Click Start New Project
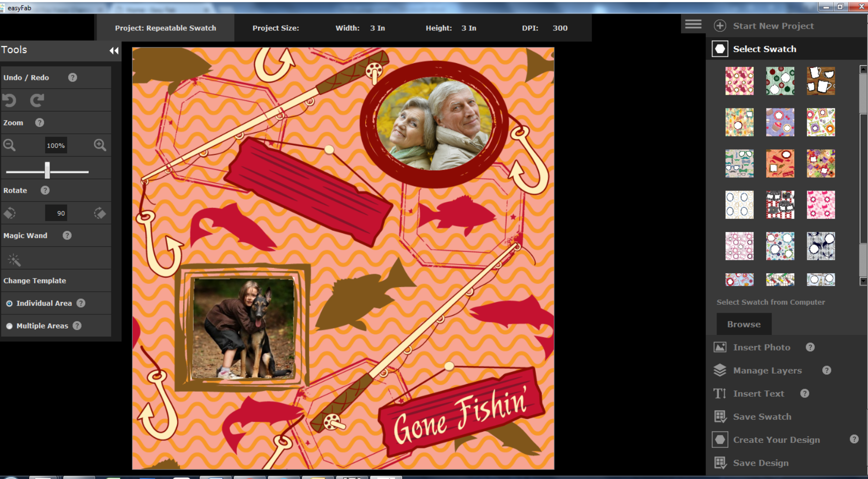The height and width of the screenshot is (479, 868). point(773,26)
